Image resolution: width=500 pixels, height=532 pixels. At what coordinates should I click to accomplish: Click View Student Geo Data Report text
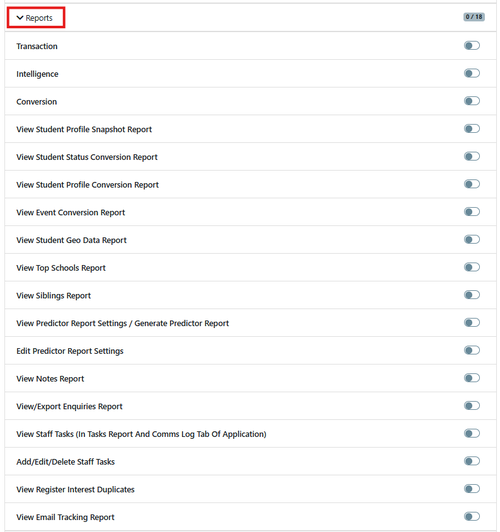click(72, 240)
